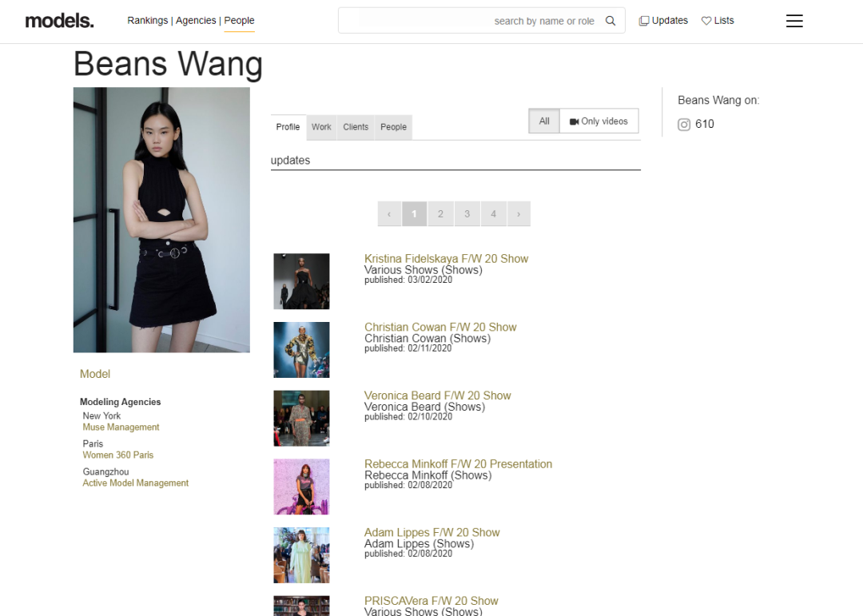Image resolution: width=863 pixels, height=616 pixels.
Task: Open Veronica Beard F/W 20 Show link
Action: (438, 395)
